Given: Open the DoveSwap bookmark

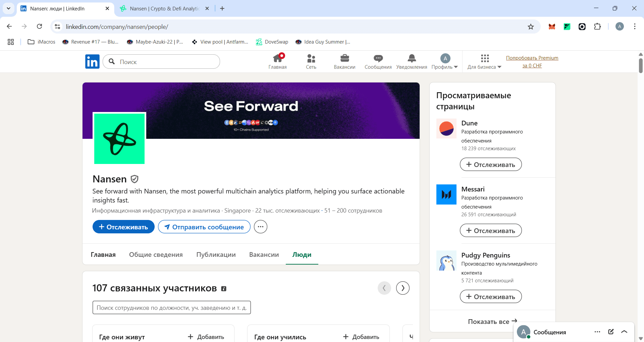Looking at the screenshot, I should point(272,42).
